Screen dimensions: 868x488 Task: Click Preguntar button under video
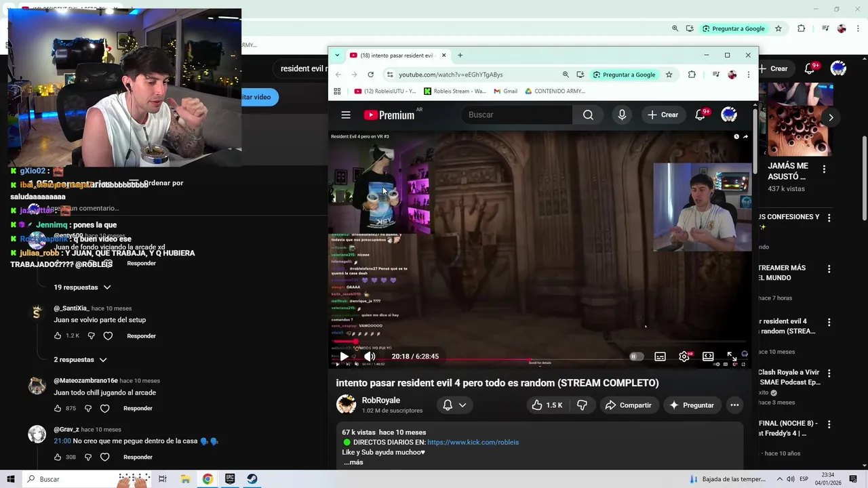coord(692,405)
